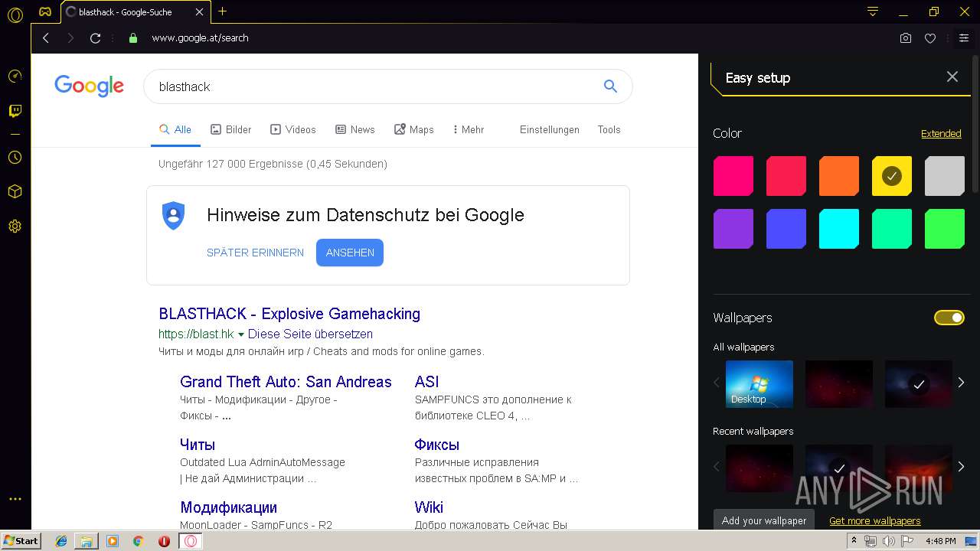
Task: Go forward to next page
Action: pyautogui.click(x=70, y=37)
